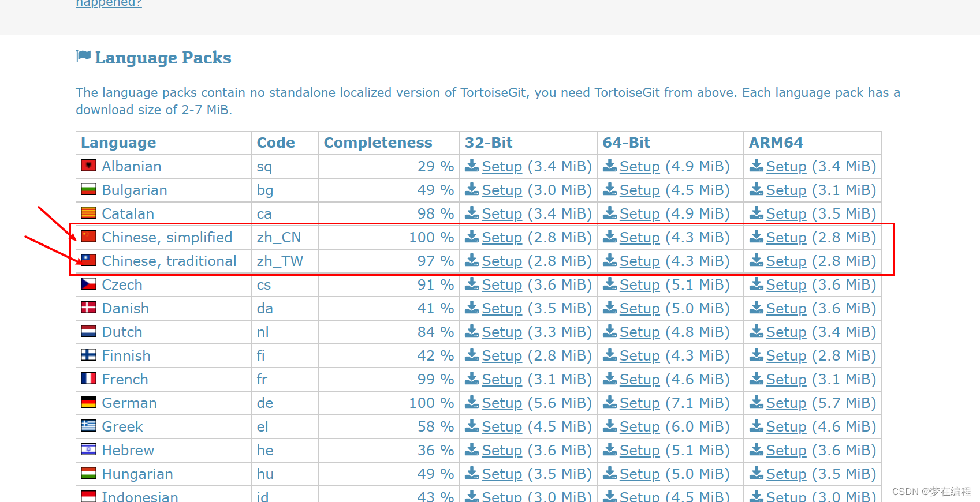Click the Danish flag icon
Image resolution: width=980 pixels, height=502 pixels.
pyautogui.click(x=88, y=308)
